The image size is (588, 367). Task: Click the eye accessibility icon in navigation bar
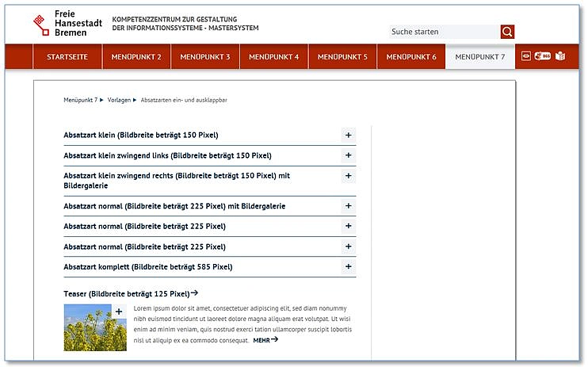(525, 56)
